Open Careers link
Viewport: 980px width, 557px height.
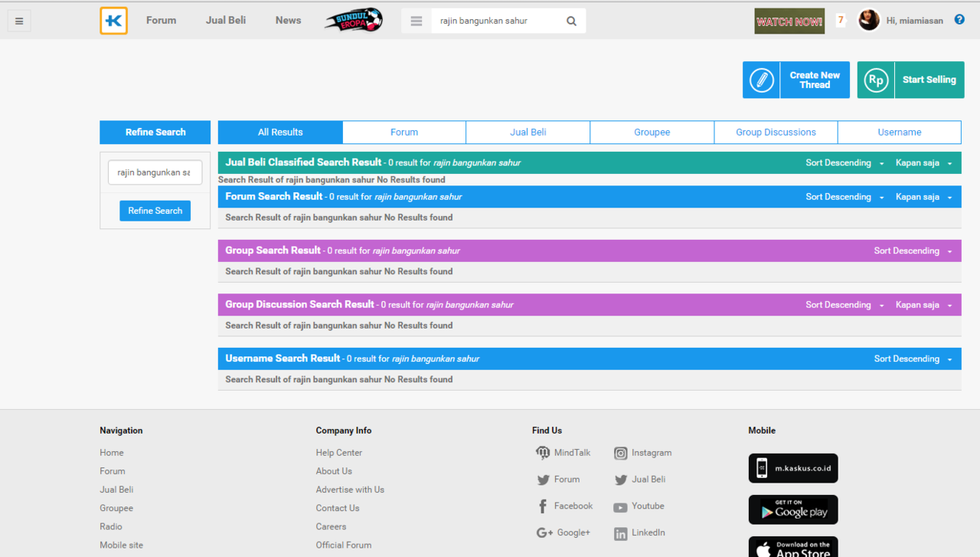[332, 526]
